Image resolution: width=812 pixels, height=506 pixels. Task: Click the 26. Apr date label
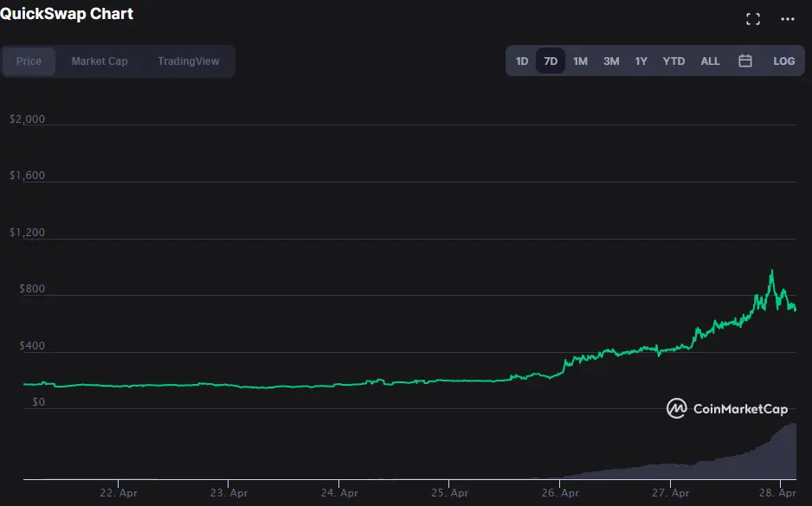click(560, 493)
